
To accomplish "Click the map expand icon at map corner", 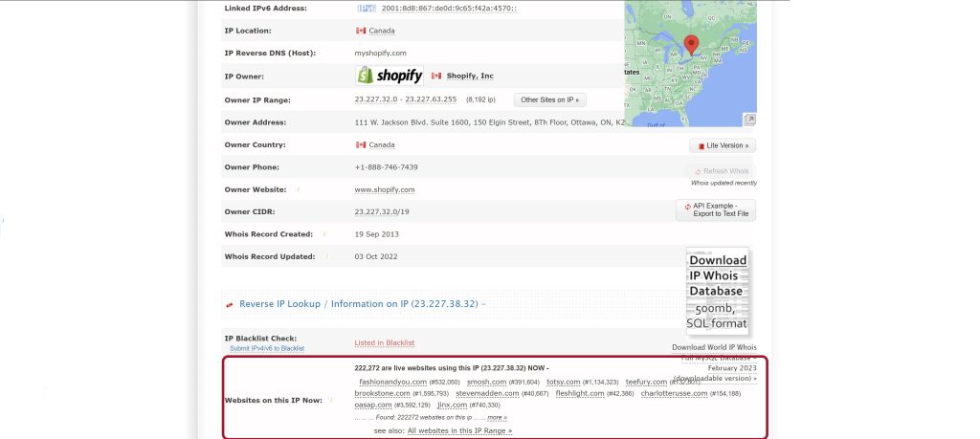I will pyautogui.click(x=749, y=120).
